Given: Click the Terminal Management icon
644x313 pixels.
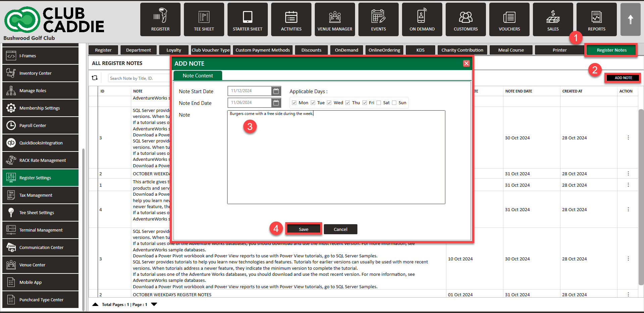Looking at the screenshot, I should [11, 230].
